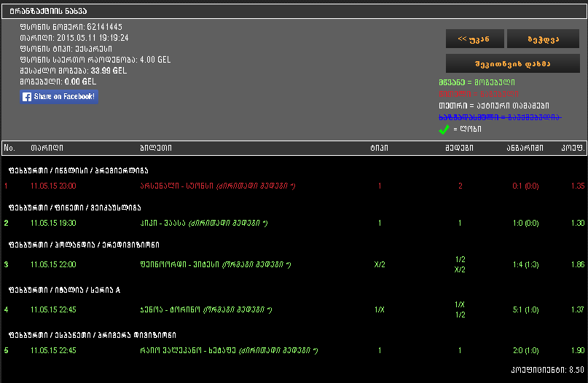Viewport: 588px width, 383px height.
Task: Click the ticket number 62141445 text
Action: coord(105,27)
